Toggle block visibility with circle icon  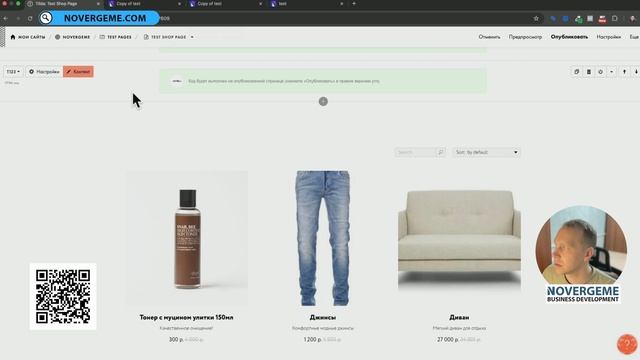tap(600, 72)
